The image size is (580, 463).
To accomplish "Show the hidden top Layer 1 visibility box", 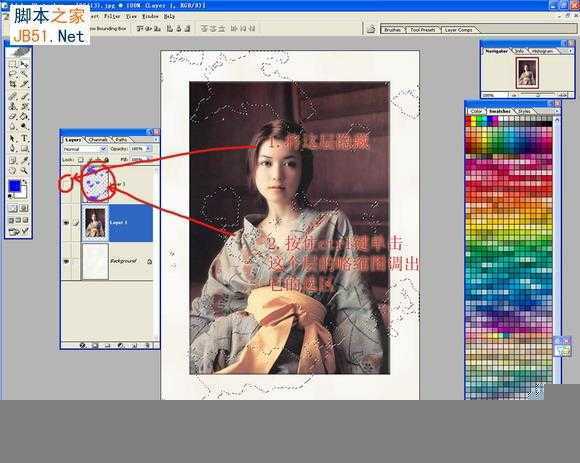I will (x=66, y=184).
